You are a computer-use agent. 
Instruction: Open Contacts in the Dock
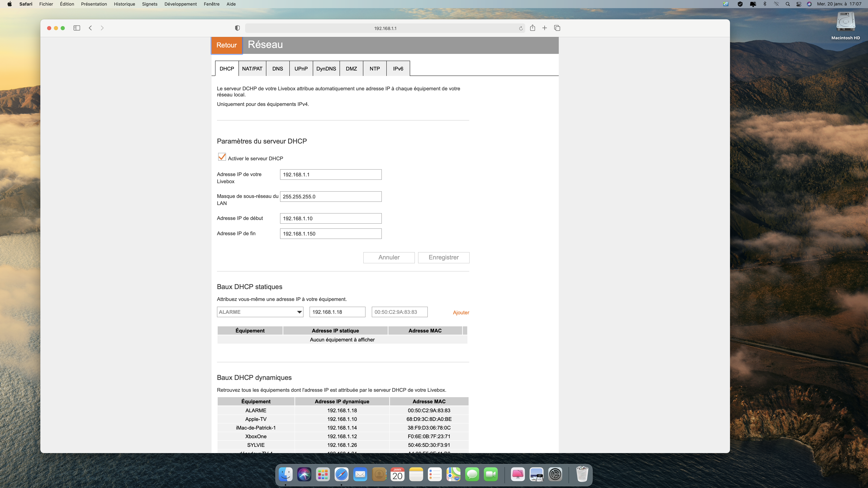point(379,474)
